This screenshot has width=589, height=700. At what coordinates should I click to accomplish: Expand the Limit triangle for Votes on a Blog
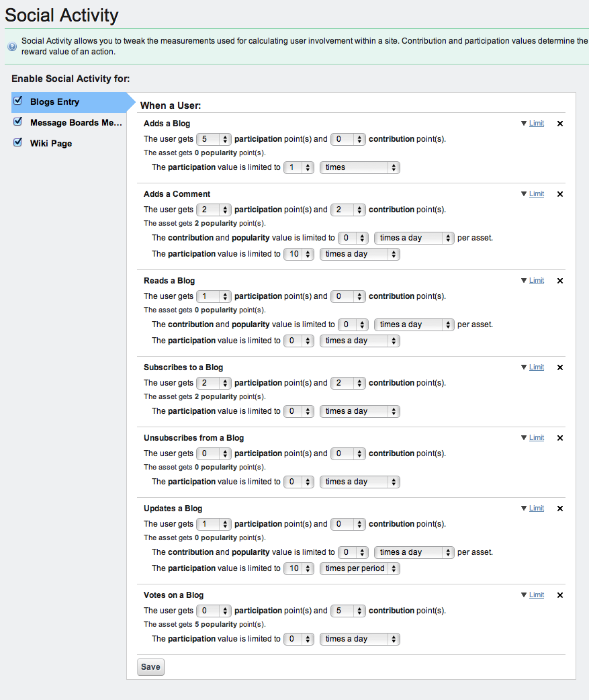(x=524, y=595)
